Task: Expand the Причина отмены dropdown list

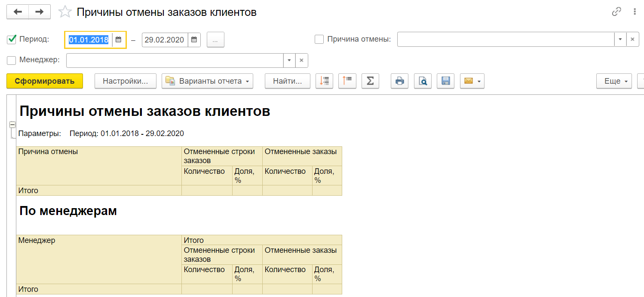Action: 620,39
